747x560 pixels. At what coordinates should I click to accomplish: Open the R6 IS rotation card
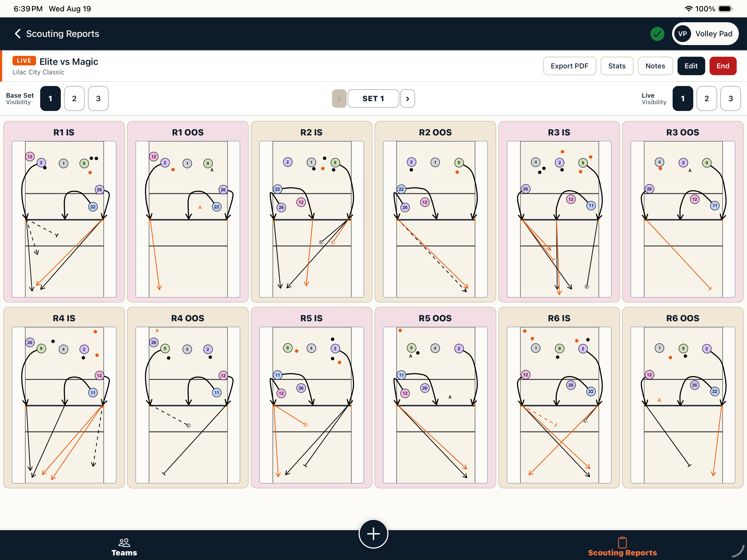pos(559,398)
